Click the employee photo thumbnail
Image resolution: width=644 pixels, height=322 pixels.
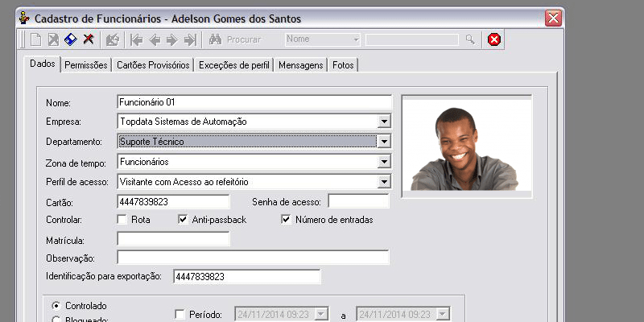tap(465, 145)
